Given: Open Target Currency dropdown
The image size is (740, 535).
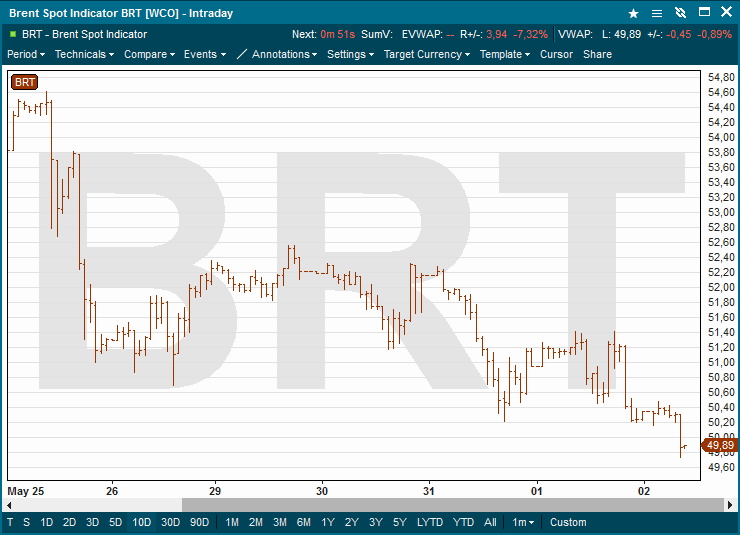Looking at the screenshot, I should pos(427,54).
